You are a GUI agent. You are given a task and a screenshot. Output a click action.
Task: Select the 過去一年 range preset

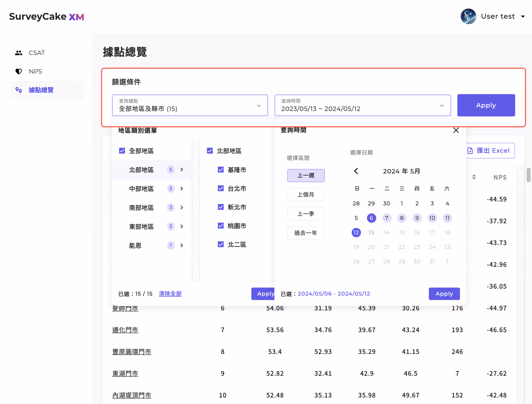[x=306, y=233]
